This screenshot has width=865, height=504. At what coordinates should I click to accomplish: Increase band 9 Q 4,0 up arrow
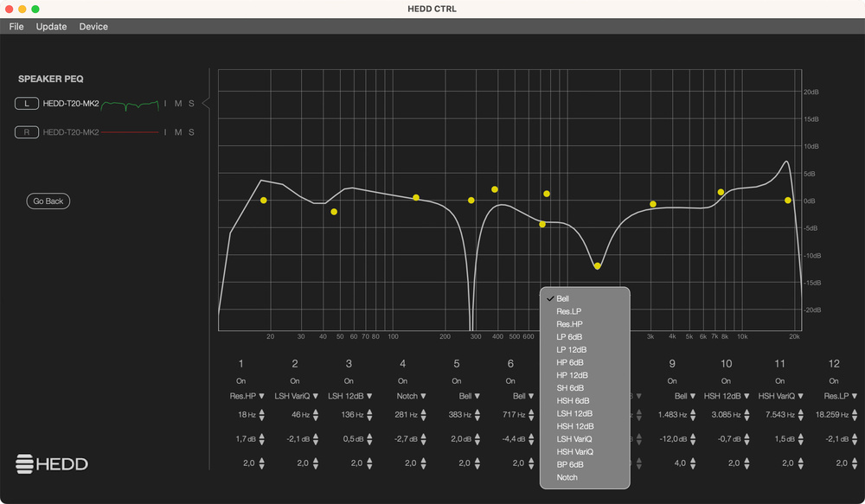tap(693, 460)
